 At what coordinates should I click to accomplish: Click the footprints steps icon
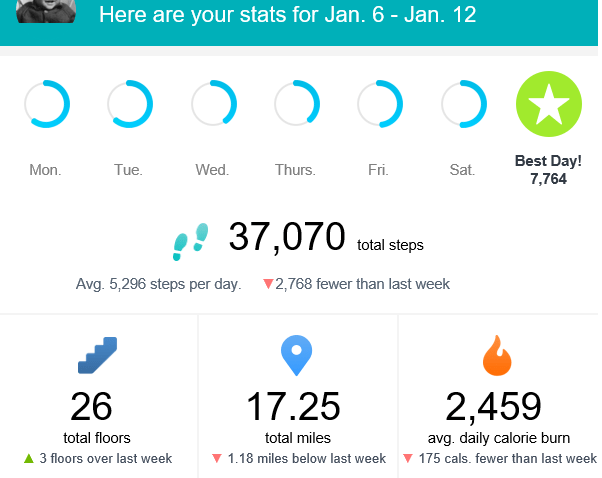click(191, 240)
